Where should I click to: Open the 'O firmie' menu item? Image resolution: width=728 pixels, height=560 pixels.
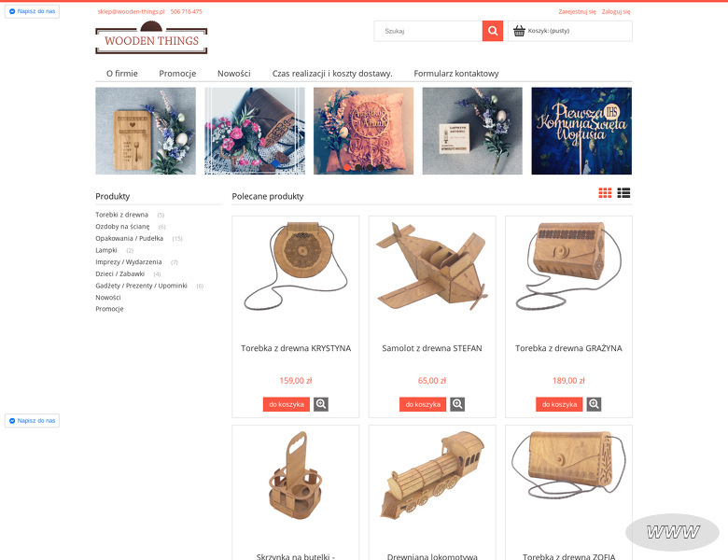click(121, 74)
